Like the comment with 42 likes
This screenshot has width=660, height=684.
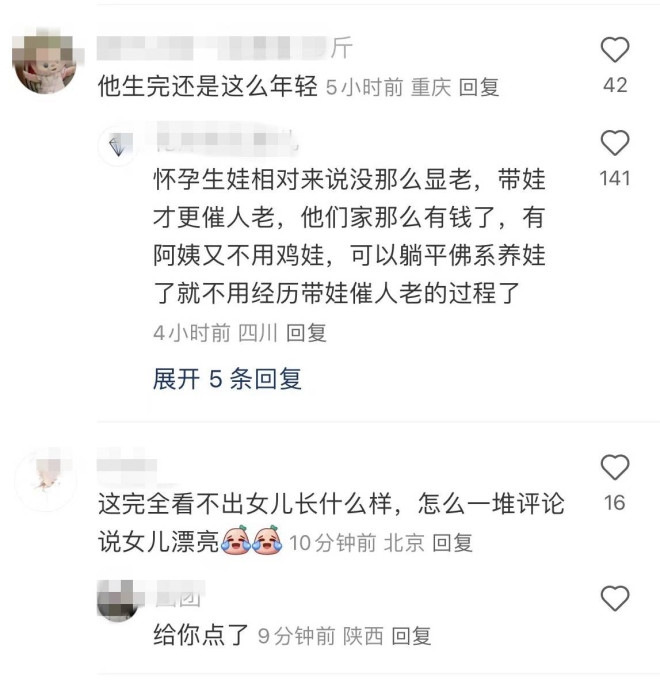[615, 49]
